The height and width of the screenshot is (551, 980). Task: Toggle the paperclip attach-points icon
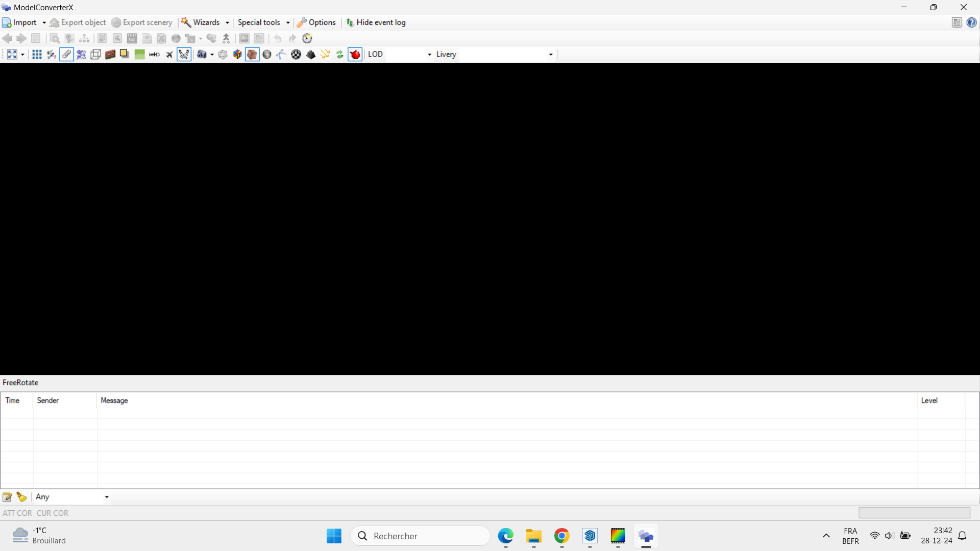click(66, 55)
